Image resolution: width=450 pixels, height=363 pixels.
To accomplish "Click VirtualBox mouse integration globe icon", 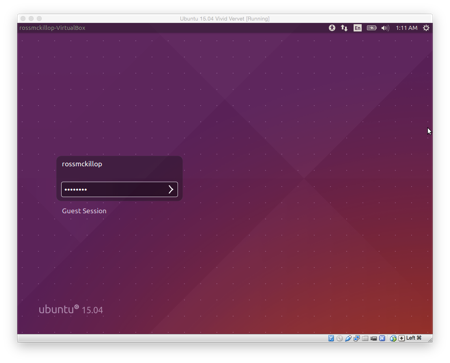I will coord(393,338).
